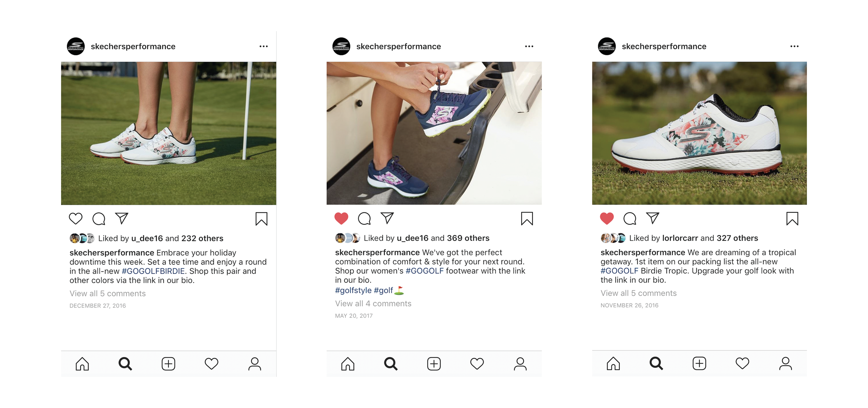Open the #GOGOLFBIRDIE hashtag link
This screenshot has width=868, height=408.
click(x=153, y=271)
